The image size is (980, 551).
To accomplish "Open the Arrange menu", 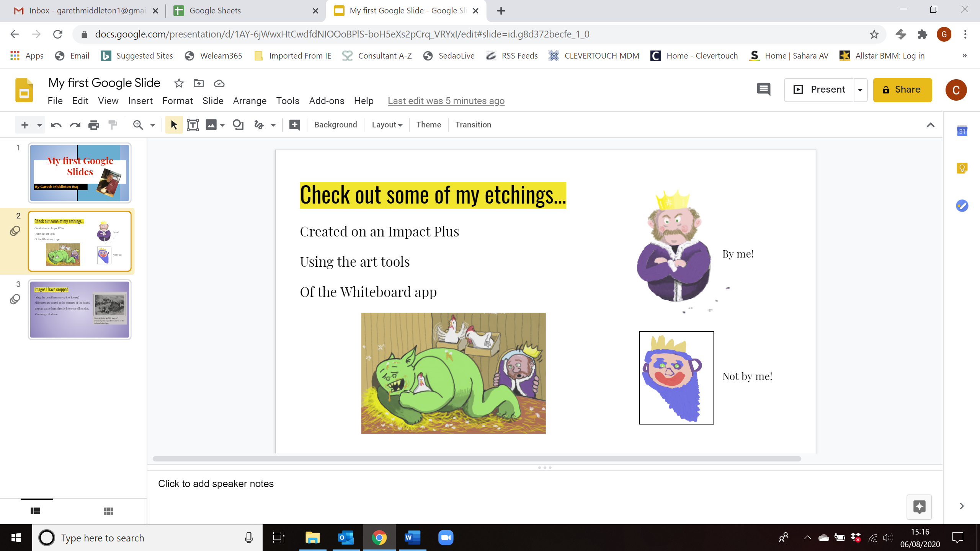I will tap(250, 101).
